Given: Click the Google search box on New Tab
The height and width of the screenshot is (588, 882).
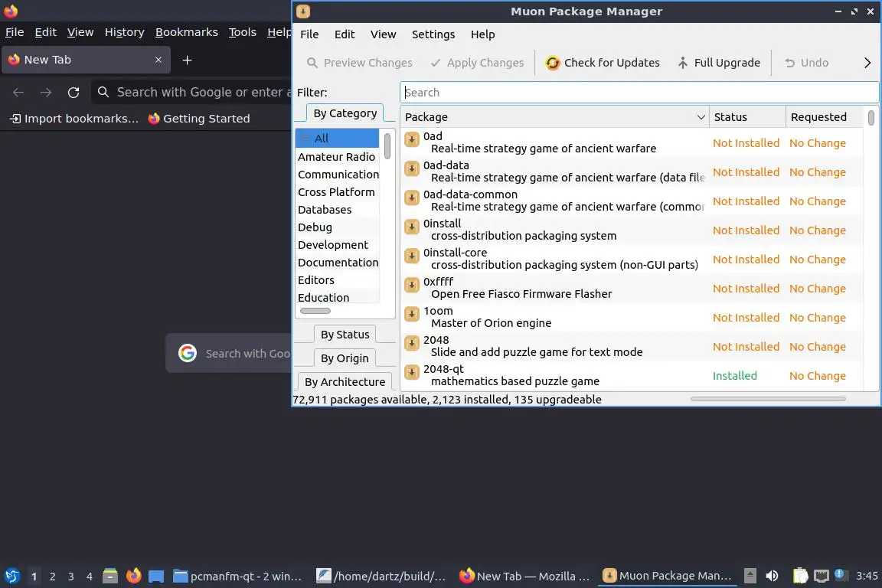Looking at the screenshot, I should pos(229,354).
